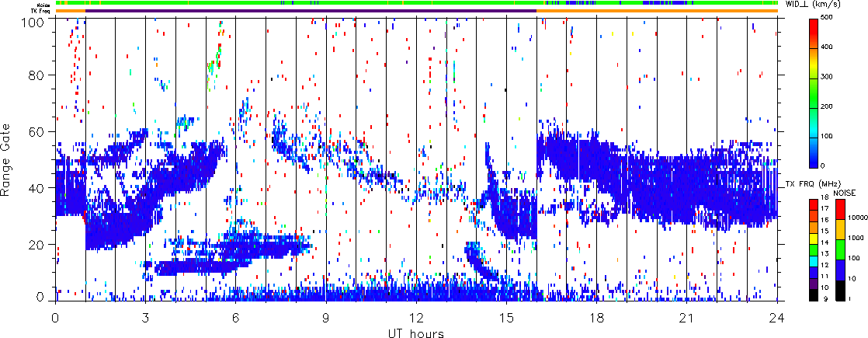Screen dimensions: 868x338
Task: Click x-axis tick label 15
Action: [x=506, y=317]
